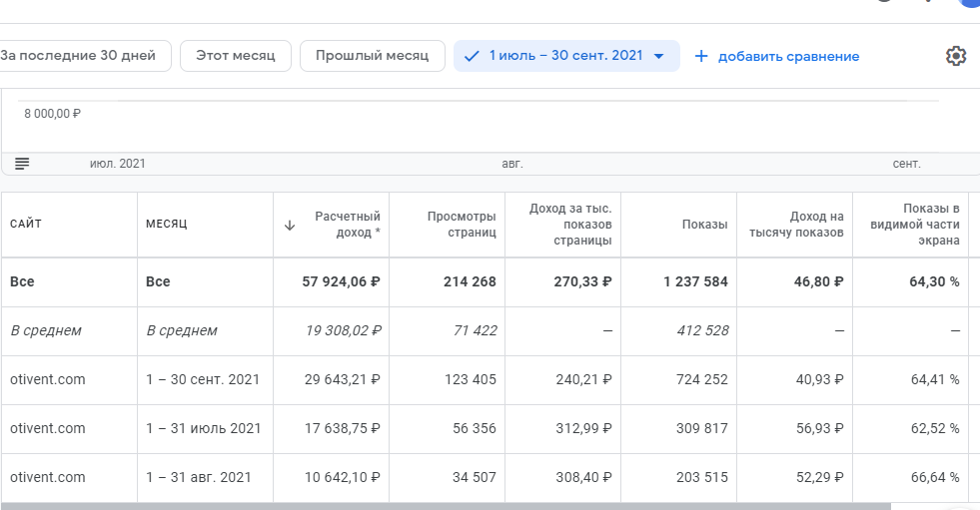Click page views value 56 356

click(475, 428)
